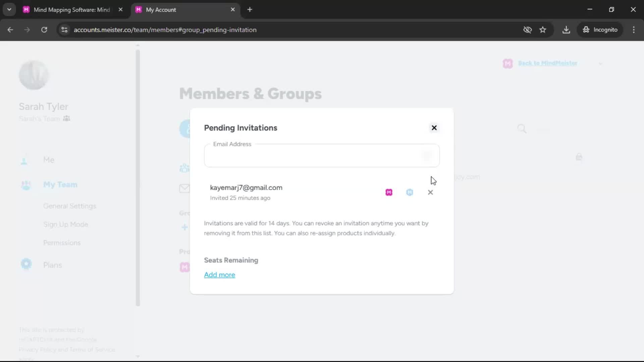Image resolution: width=644 pixels, height=362 pixels.
Task: Switch to Mind Mapping Software tab
Action: [72, 10]
